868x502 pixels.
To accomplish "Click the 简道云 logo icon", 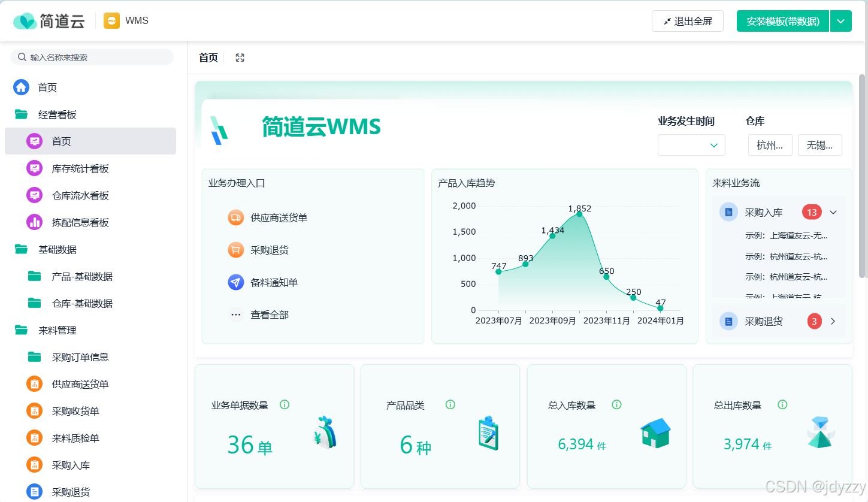I will [25, 21].
